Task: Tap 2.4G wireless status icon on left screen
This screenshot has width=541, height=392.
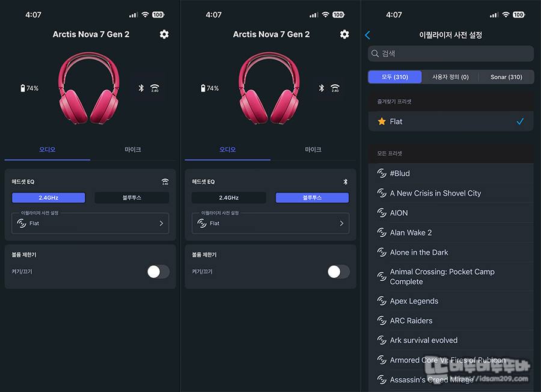Action: click(x=154, y=88)
